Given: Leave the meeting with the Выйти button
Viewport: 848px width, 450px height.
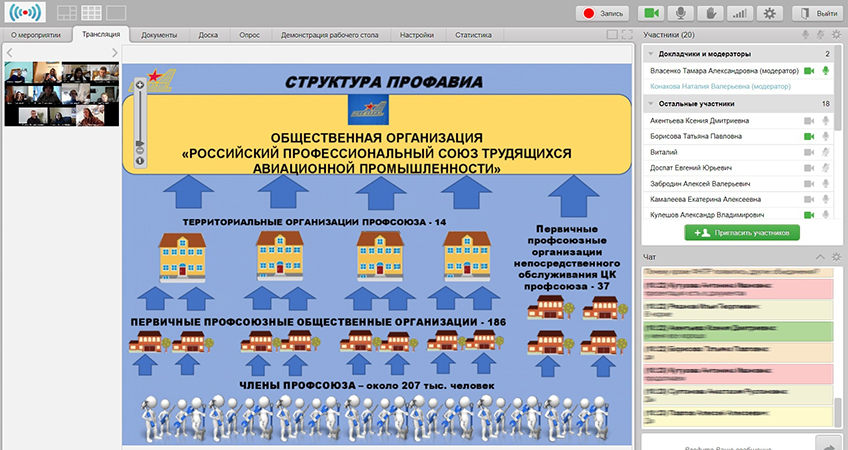Looking at the screenshot, I should click(819, 14).
